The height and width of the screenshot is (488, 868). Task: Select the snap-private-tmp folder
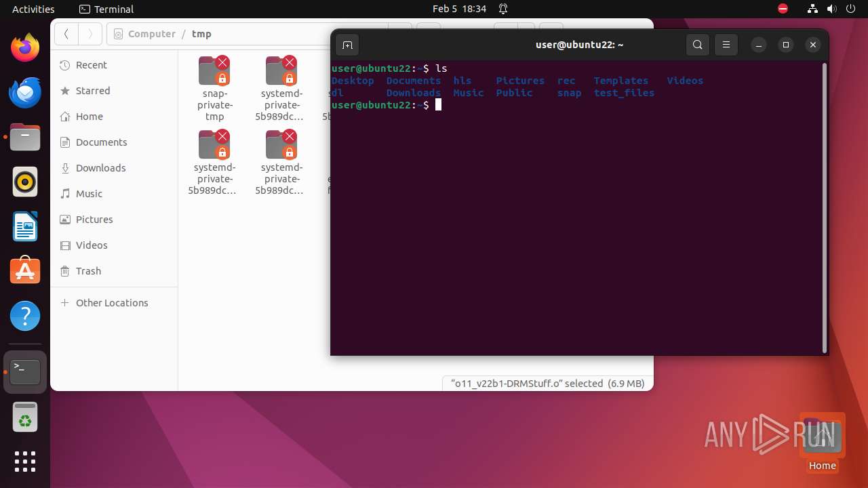[x=214, y=89]
